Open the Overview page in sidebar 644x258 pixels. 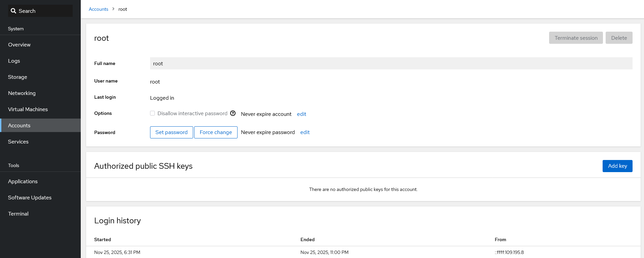19,44
